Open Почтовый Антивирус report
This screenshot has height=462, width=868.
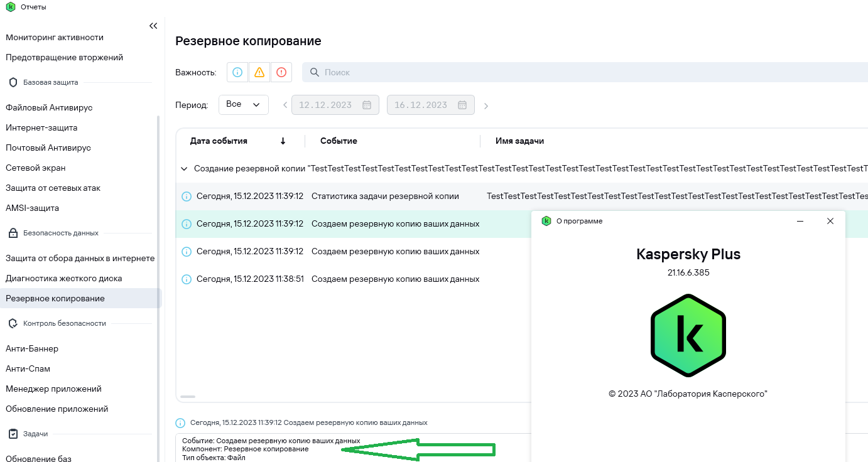(48, 148)
